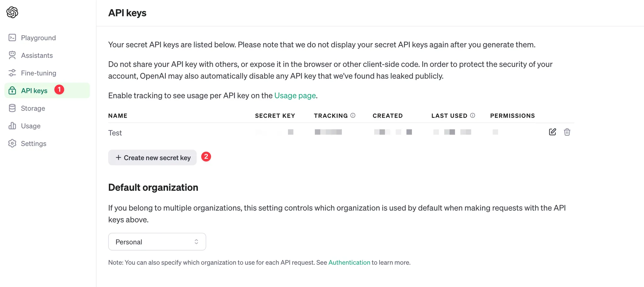Click the Tracking info icon
Viewport: 644px width, 287px height.
coord(353,115)
